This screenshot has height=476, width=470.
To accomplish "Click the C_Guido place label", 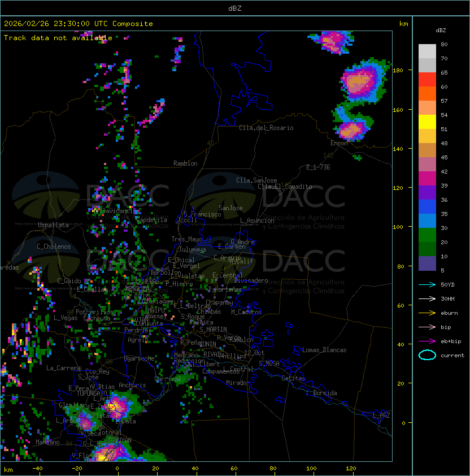I will pos(69,281).
